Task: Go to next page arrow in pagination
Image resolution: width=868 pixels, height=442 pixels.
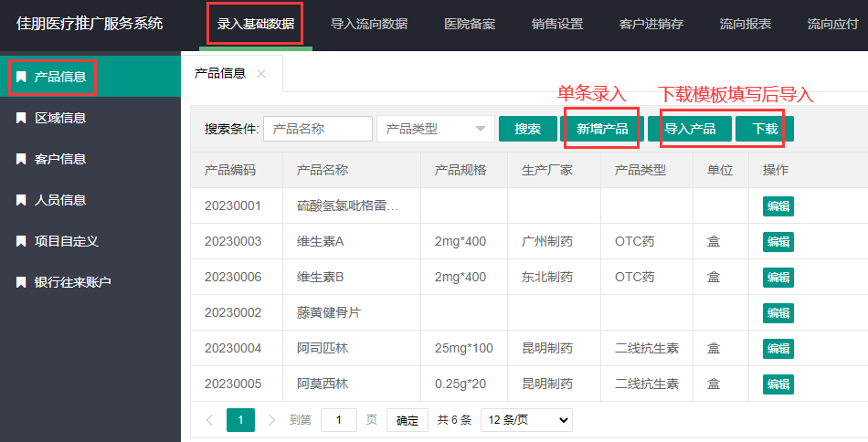Action: pos(271,420)
